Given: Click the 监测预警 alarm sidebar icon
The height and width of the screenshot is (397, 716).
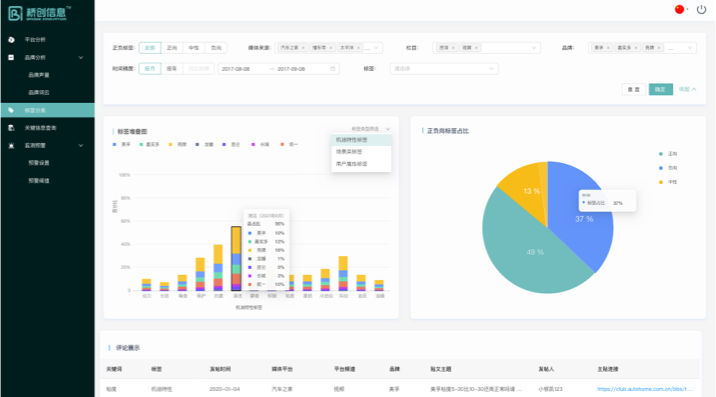Looking at the screenshot, I should 11,145.
